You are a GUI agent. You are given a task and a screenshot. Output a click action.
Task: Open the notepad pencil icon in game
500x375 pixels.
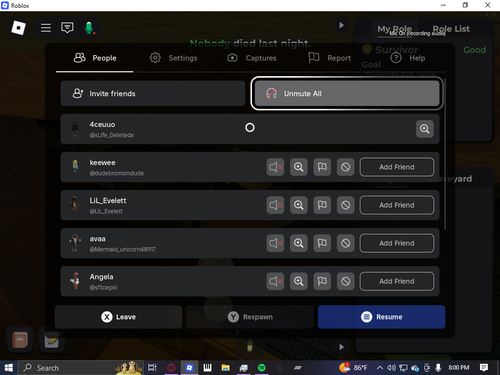pyautogui.click(x=52, y=340)
